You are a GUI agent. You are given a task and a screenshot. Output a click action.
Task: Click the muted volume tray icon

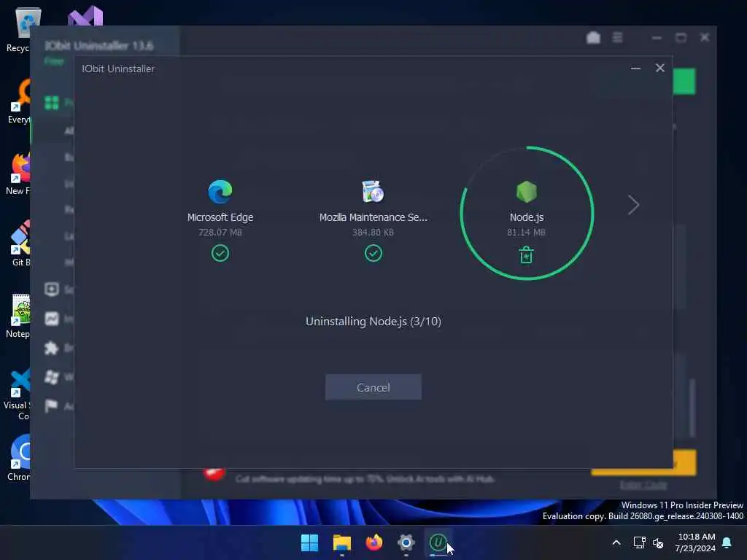click(659, 542)
